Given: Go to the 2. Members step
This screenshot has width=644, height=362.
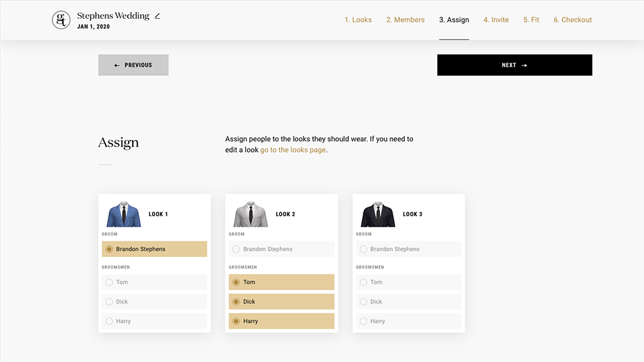Looking at the screenshot, I should tap(405, 20).
